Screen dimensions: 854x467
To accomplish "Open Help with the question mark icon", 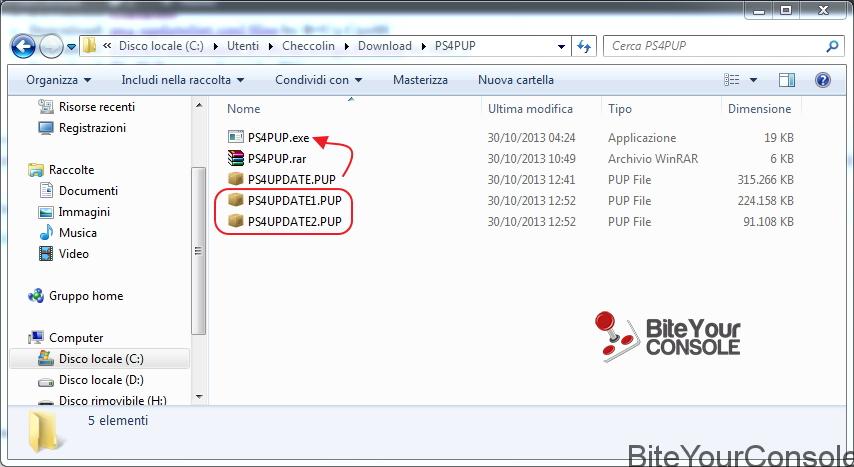I will [822, 80].
